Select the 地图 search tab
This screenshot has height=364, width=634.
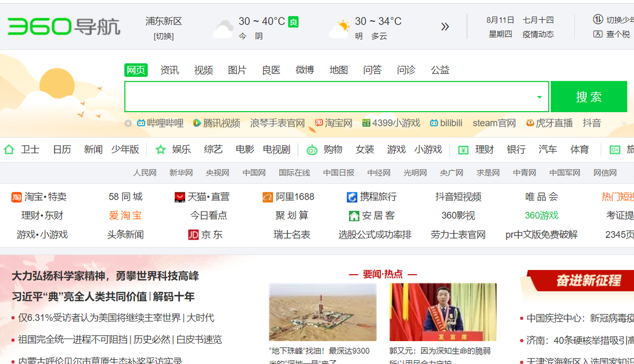(x=339, y=70)
